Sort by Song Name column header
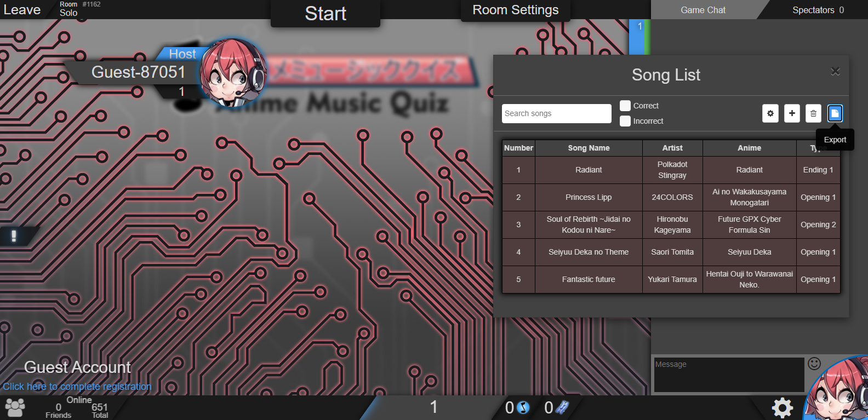The height and width of the screenshot is (420, 868). pos(589,148)
